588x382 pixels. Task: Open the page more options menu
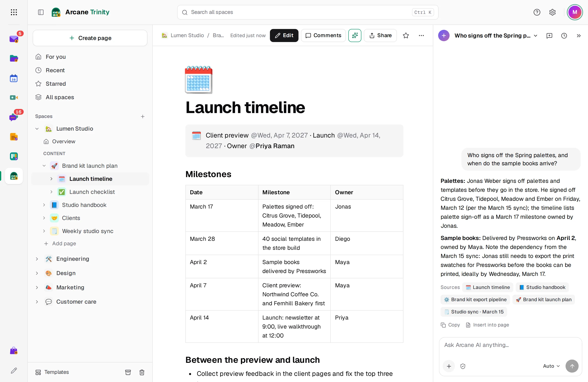(x=421, y=35)
